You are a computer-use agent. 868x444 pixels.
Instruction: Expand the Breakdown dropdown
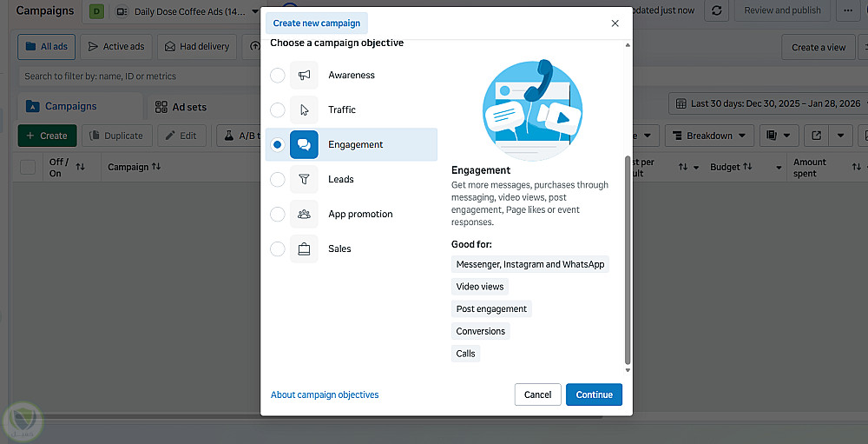coord(709,136)
